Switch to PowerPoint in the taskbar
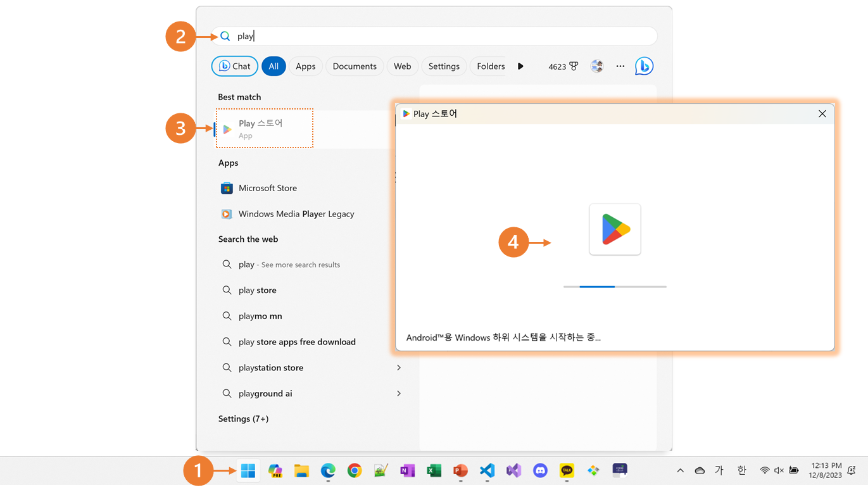The height and width of the screenshot is (490, 868). click(460, 470)
